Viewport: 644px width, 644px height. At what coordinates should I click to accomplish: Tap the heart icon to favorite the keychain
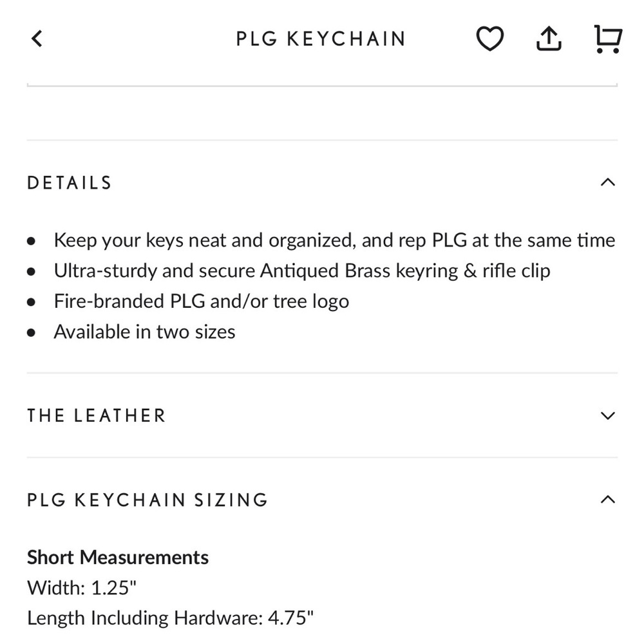pos(490,39)
